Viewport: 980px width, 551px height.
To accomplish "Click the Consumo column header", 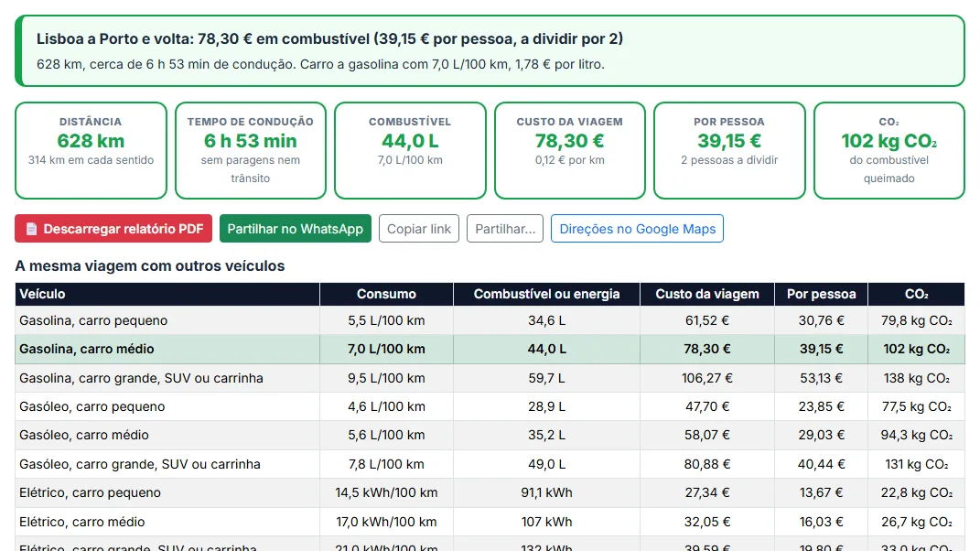I will pyautogui.click(x=386, y=294).
